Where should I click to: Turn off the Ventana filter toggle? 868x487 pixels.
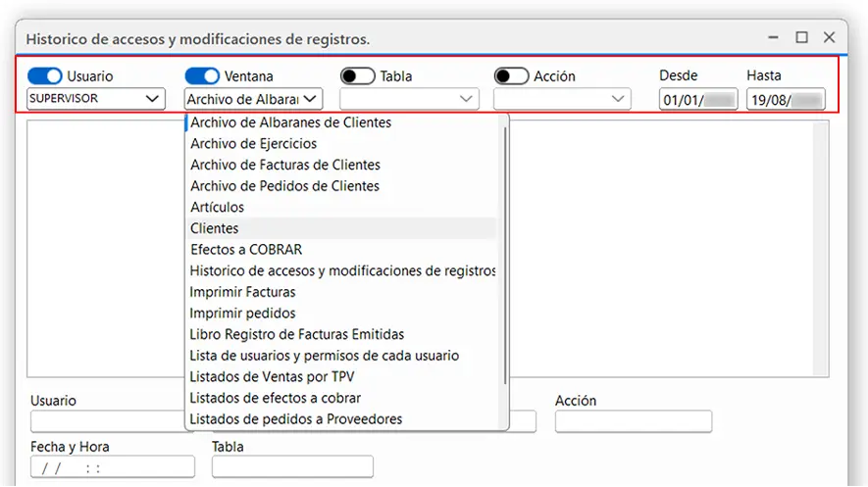(x=202, y=75)
